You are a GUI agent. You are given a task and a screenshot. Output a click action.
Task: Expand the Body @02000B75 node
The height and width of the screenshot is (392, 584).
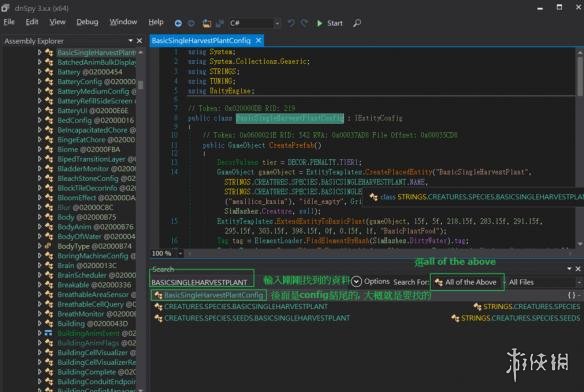[x=39, y=217]
